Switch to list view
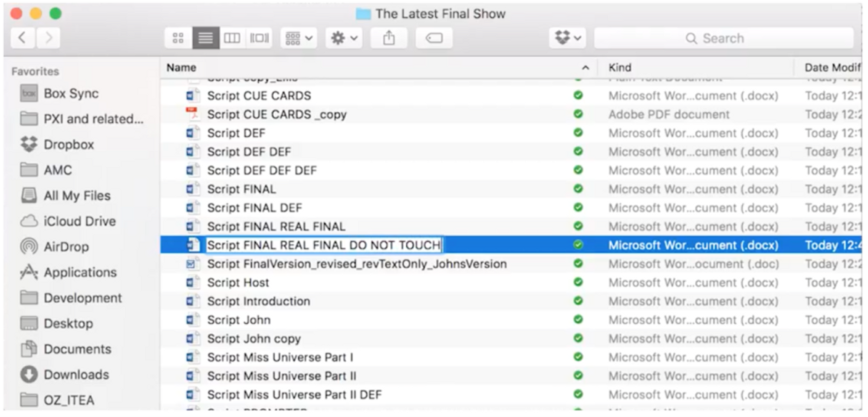Image resolution: width=868 pixels, height=417 pixels. (206, 38)
